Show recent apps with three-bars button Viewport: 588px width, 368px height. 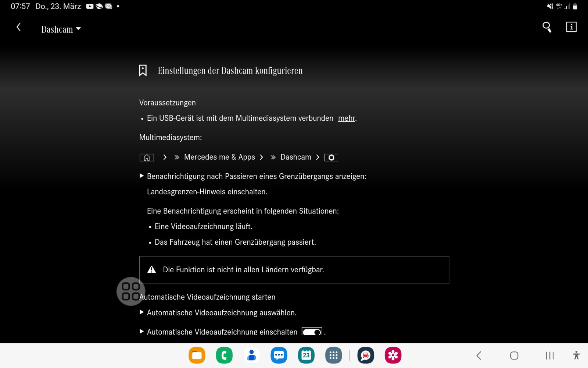coord(550,355)
